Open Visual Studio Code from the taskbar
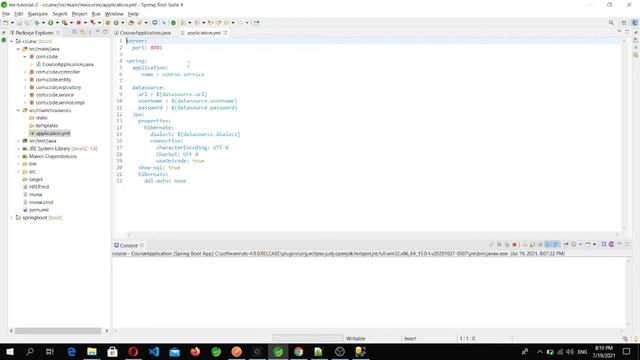The image size is (640, 360). tap(154, 351)
